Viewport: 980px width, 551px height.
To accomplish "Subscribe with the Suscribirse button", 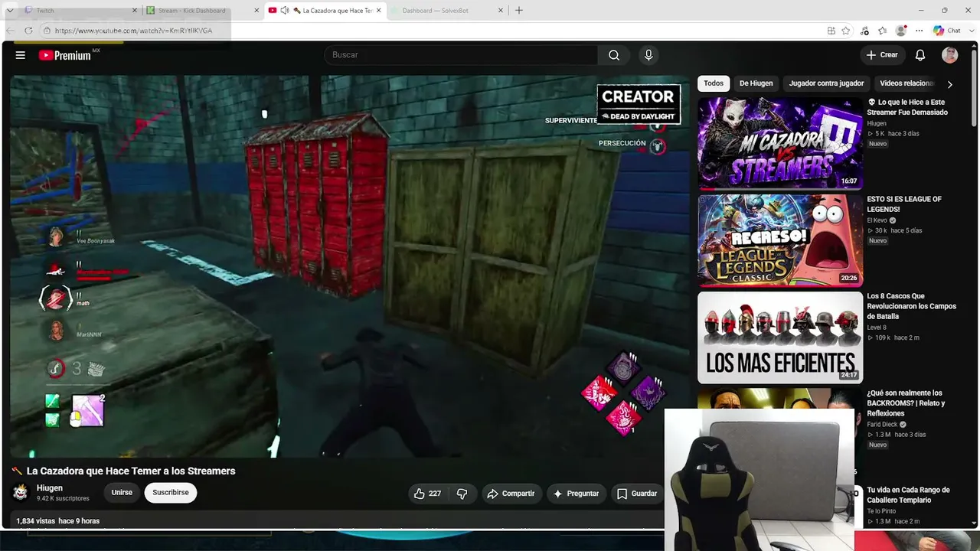I will coord(171,493).
